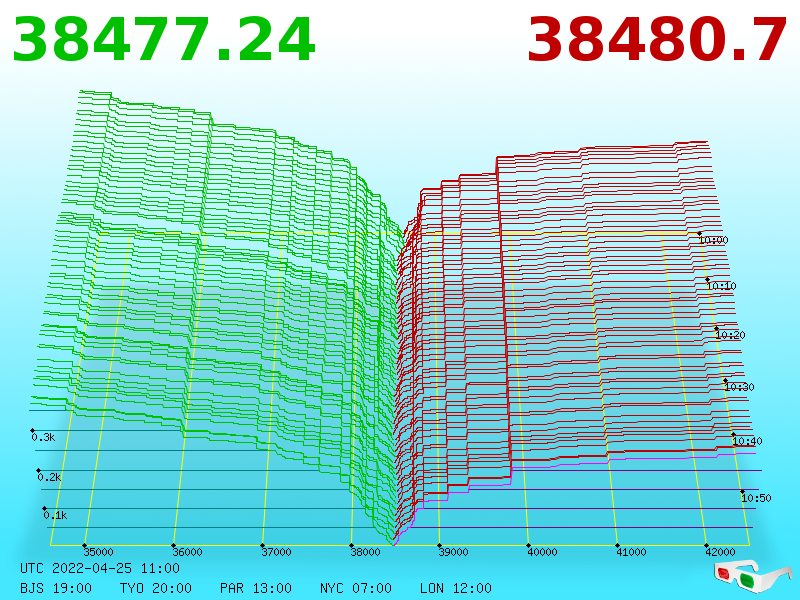Select the 38000 price axis label

365,552
